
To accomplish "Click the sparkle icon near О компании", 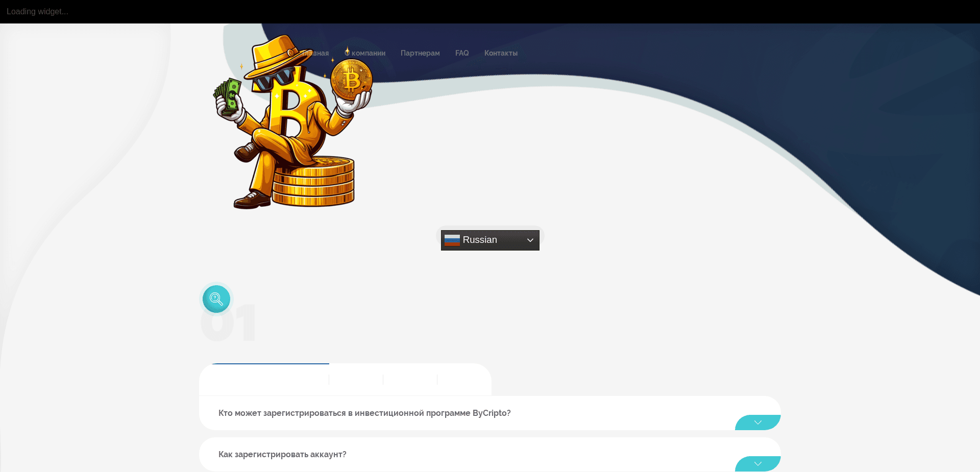I will [346, 51].
